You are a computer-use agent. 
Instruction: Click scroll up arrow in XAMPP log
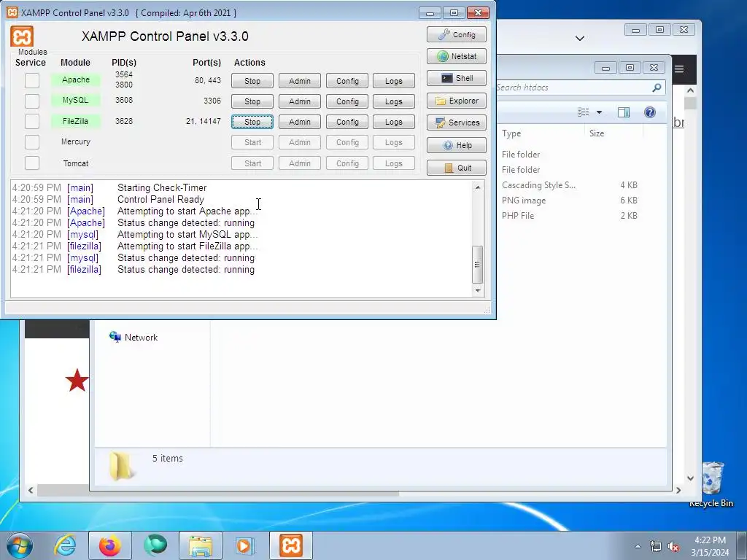coord(478,187)
